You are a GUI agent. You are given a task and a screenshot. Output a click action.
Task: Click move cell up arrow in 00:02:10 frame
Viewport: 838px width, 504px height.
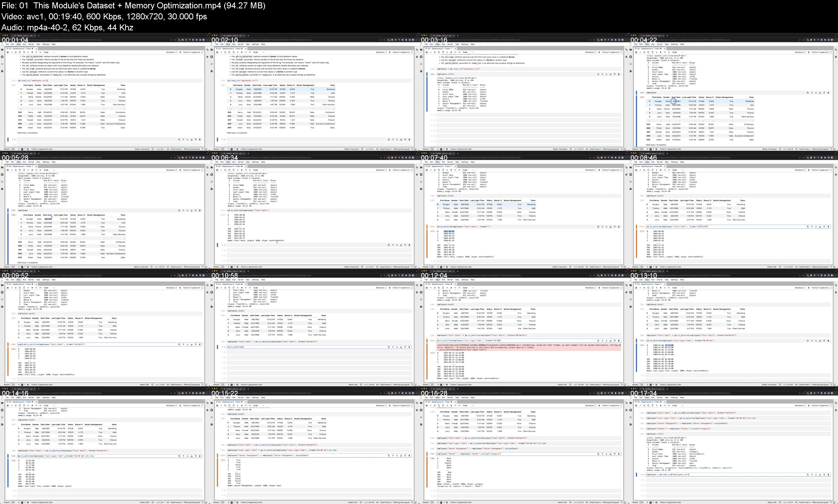click(393, 139)
